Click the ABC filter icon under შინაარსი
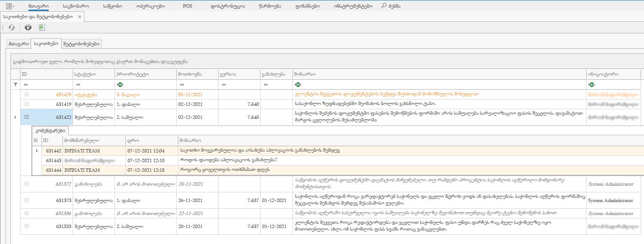The image size is (644, 244). coord(297,84)
